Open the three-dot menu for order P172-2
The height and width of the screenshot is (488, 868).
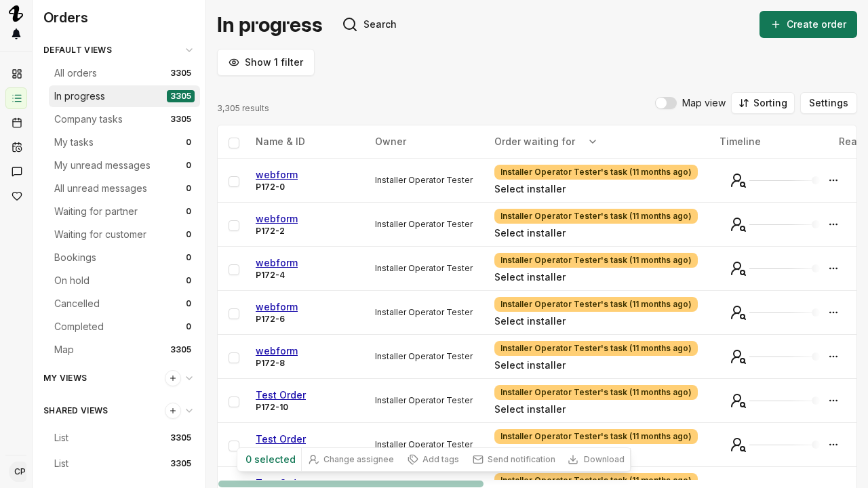pos(833,224)
